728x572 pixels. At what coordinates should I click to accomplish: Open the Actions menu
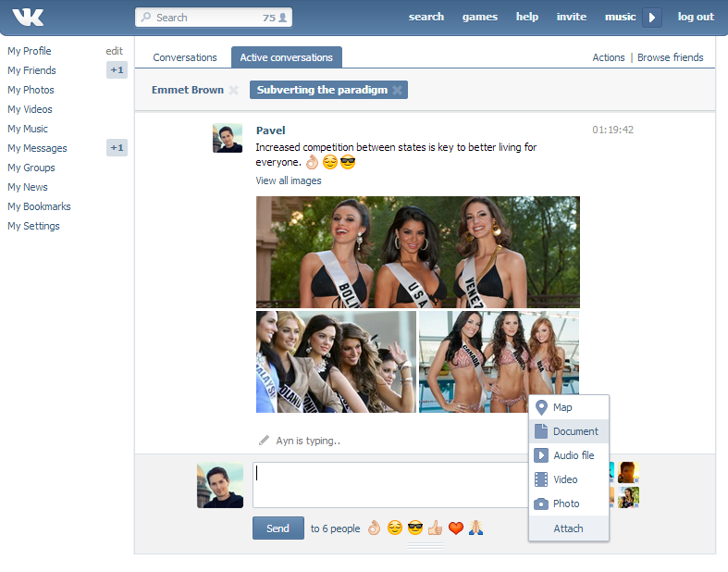(608, 57)
